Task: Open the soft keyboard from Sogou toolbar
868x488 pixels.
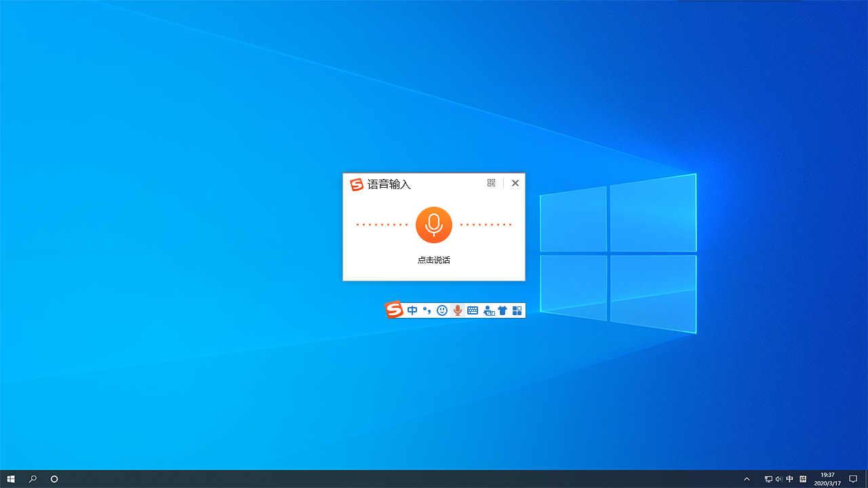Action: [x=473, y=310]
